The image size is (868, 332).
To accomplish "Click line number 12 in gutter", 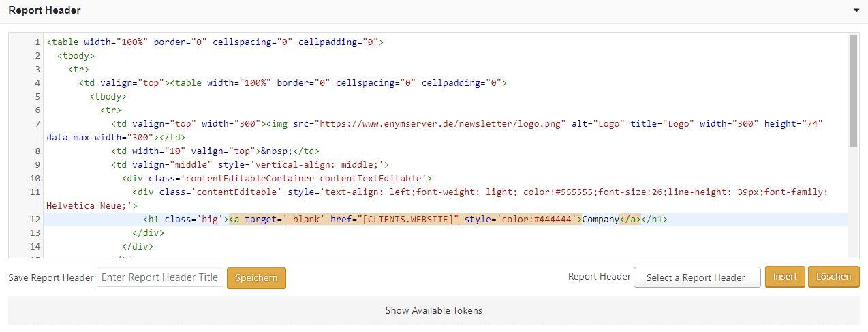I will [x=35, y=220].
